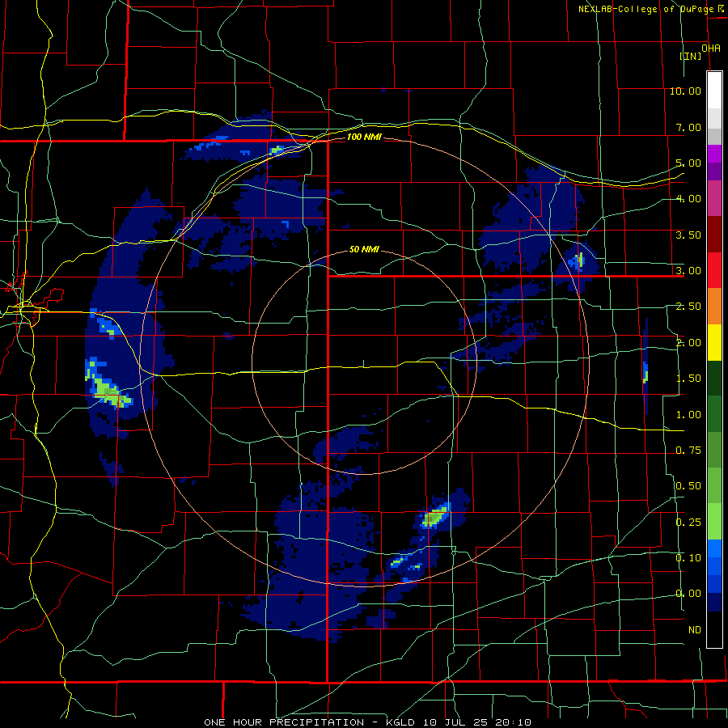Pick the black ND swatch at legend bottom
Viewport: 728px width, 728px height.
tap(714, 629)
